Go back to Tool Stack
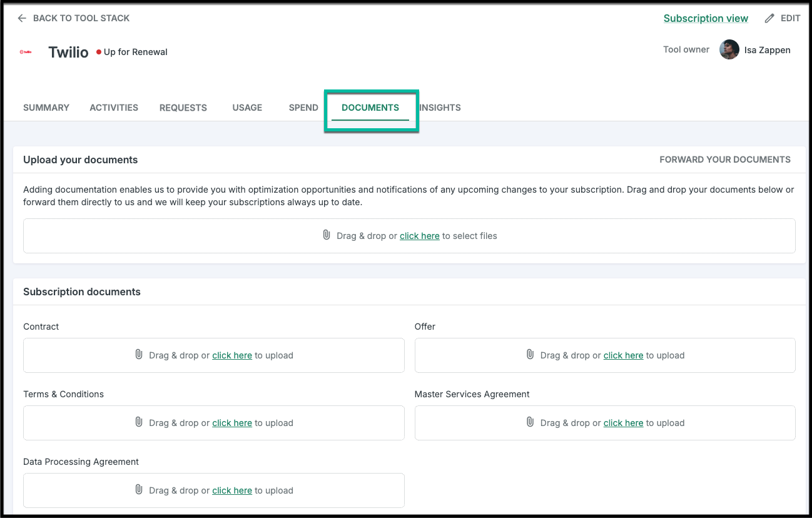 coord(74,18)
